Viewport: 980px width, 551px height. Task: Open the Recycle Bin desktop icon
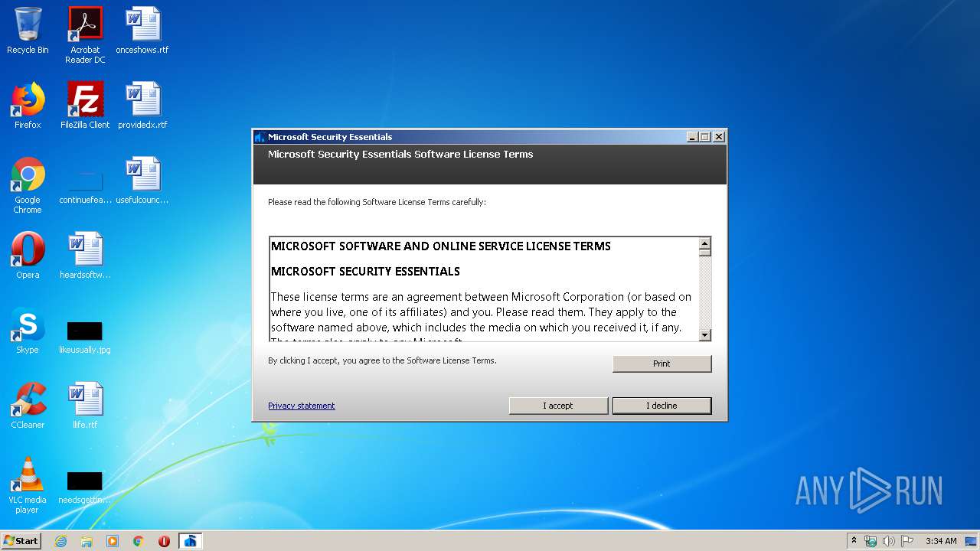click(28, 31)
